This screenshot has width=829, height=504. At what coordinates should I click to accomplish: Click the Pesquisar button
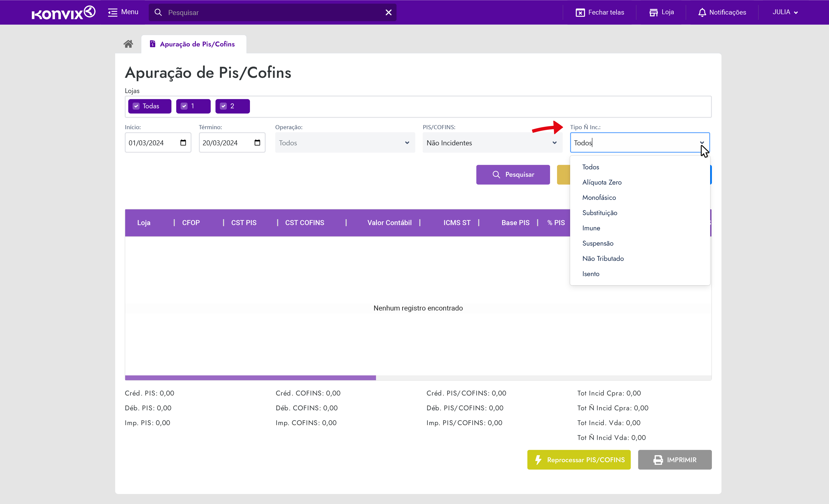[513, 175]
